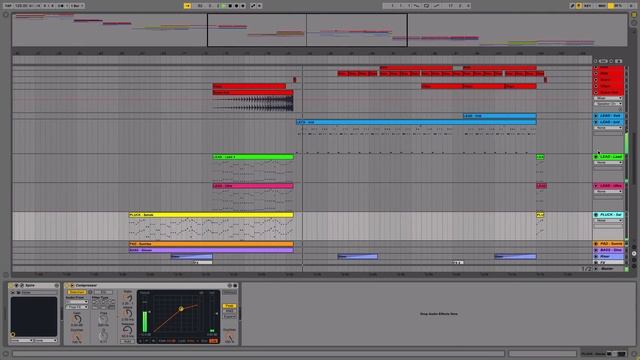Open None dropdown under PLUCK track
640x360 pixels.
point(608,220)
